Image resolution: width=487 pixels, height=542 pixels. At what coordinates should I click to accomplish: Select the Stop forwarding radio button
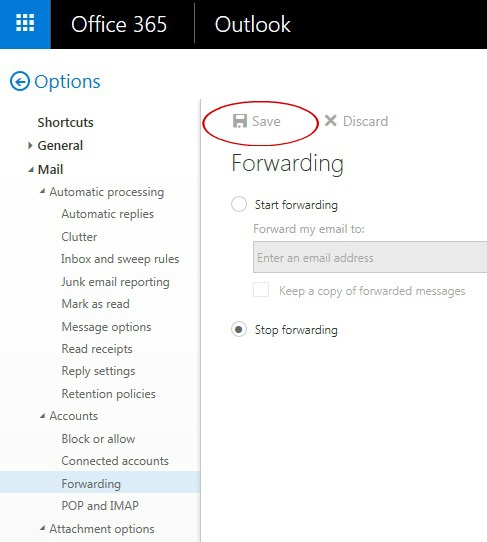[239, 329]
